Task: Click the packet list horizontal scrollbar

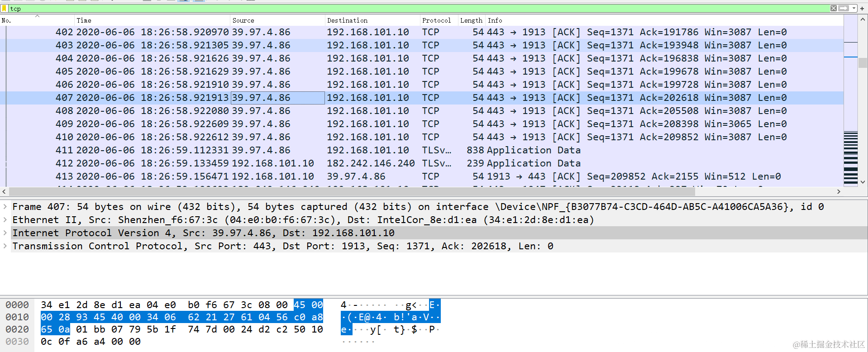Action: [x=352, y=191]
